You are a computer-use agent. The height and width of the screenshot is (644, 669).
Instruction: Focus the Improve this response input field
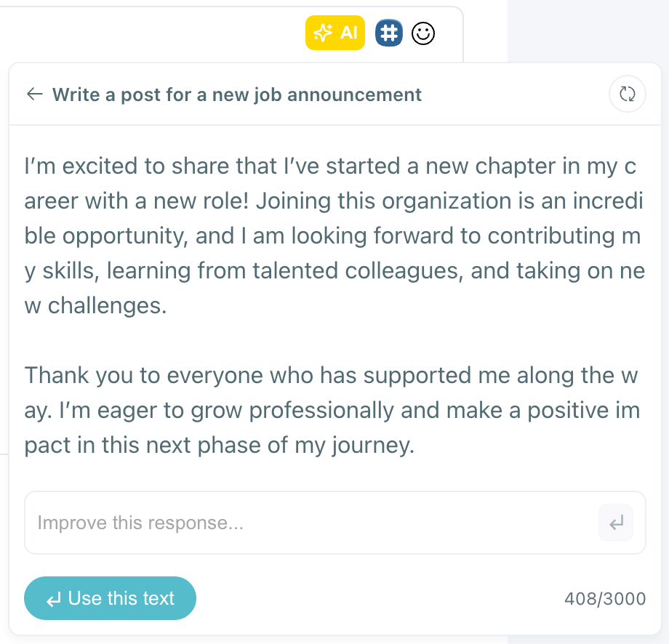pyautogui.click(x=291, y=523)
